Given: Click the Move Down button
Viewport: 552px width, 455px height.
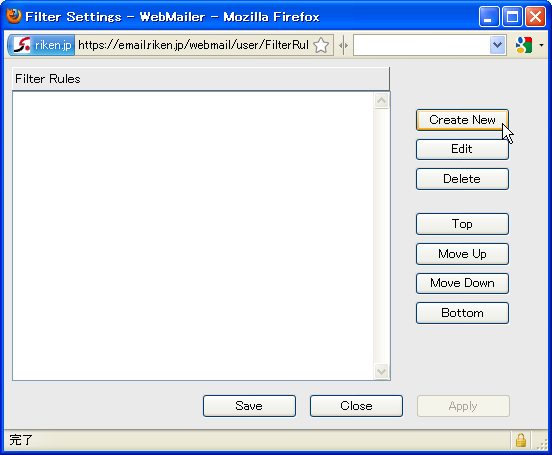Looking at the screenshot, I should click(462, 283).
